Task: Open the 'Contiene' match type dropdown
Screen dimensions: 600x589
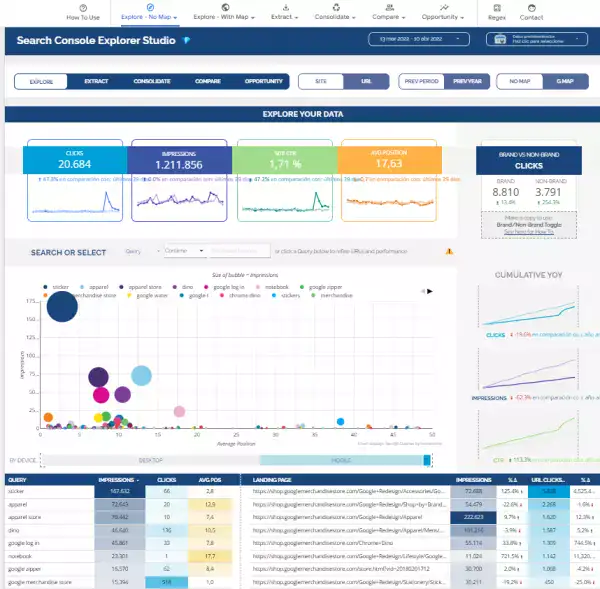Action: pyautogui.click(x=185, y=251)
